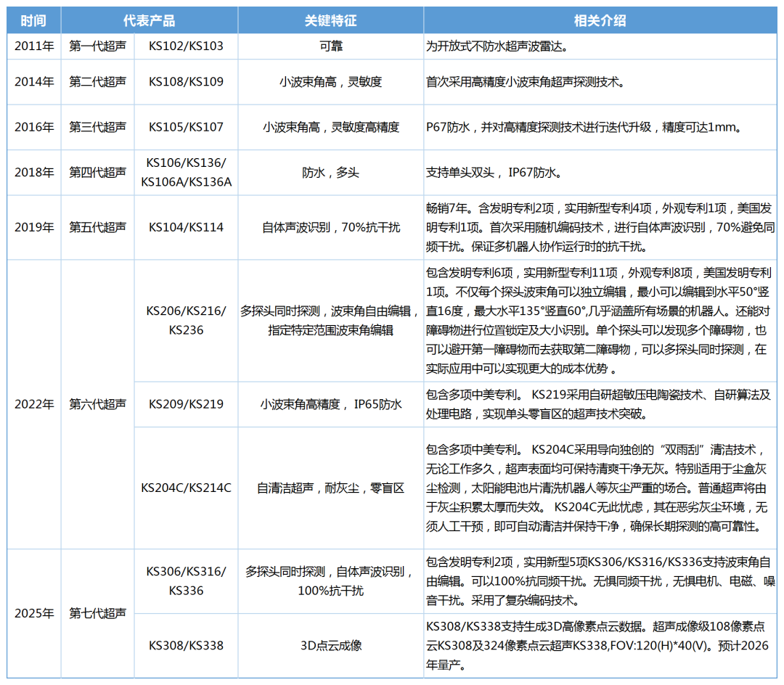The height and width of the screenshot is (685, 784).
Task: Select the 第六代超声 generation cell
Action: point(97,404)
